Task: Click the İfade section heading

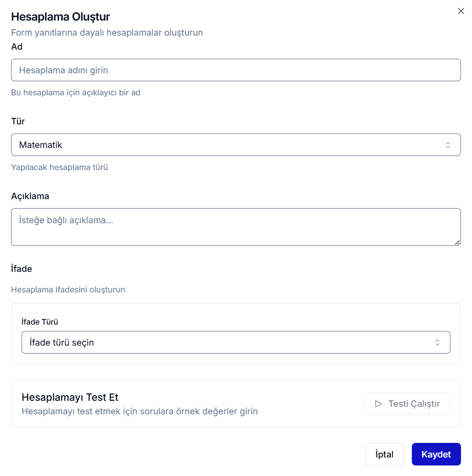Action: point(22,269)
